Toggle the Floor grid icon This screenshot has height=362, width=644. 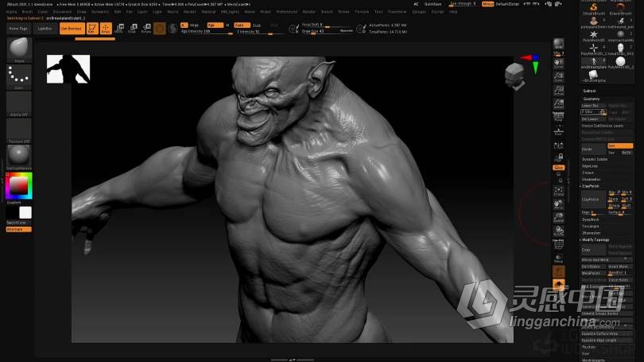click(559, 130)
